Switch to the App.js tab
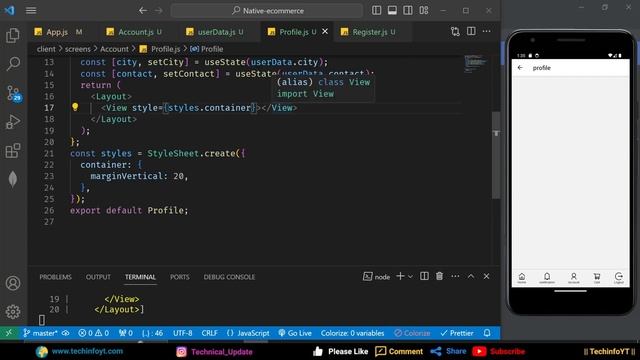This screenshot has width=640, height=360. 58,32
